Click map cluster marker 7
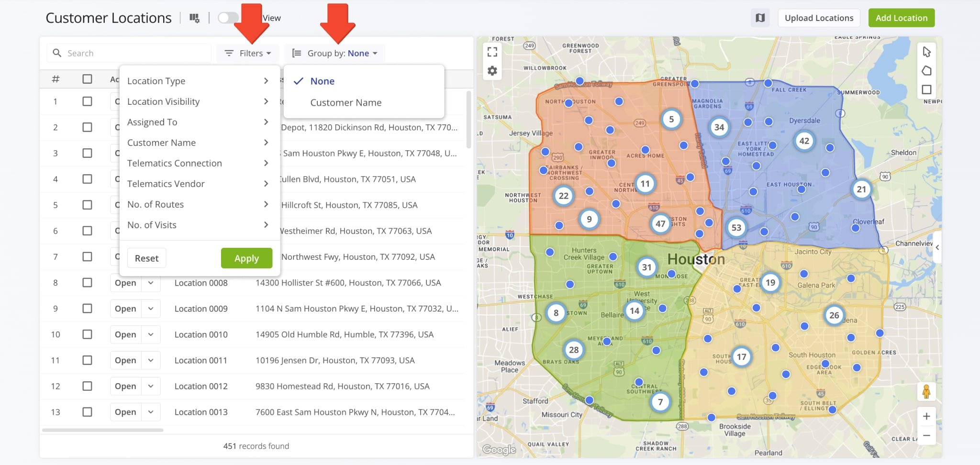 coord(660,402)
